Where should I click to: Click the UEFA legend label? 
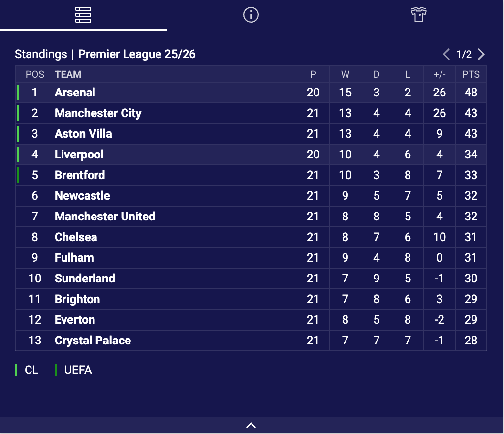78,370
